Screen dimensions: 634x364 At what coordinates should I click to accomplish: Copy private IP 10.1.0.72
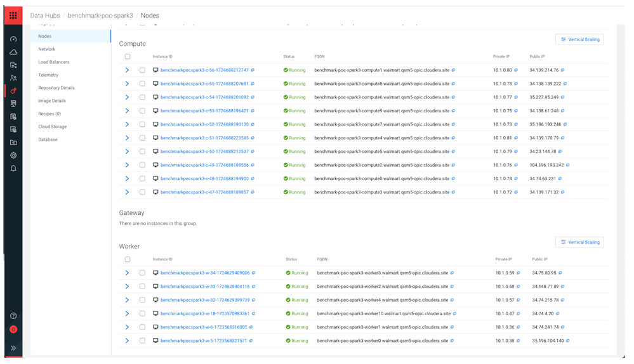pos(516,192)
